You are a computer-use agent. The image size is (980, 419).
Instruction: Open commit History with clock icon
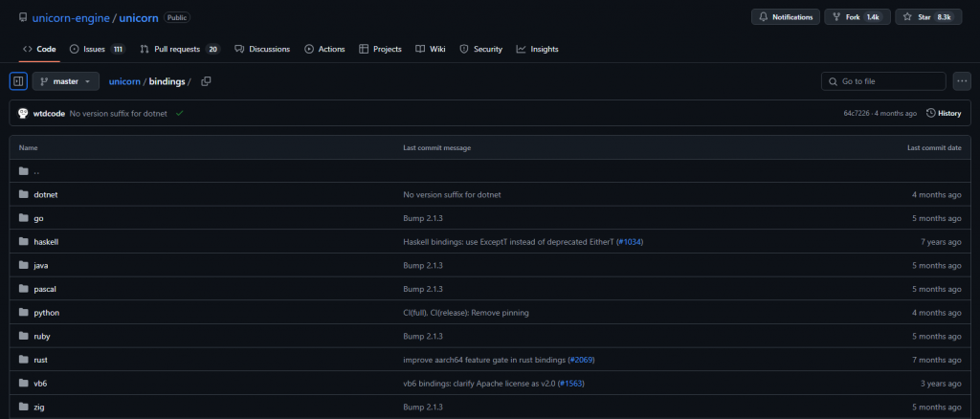944,113
